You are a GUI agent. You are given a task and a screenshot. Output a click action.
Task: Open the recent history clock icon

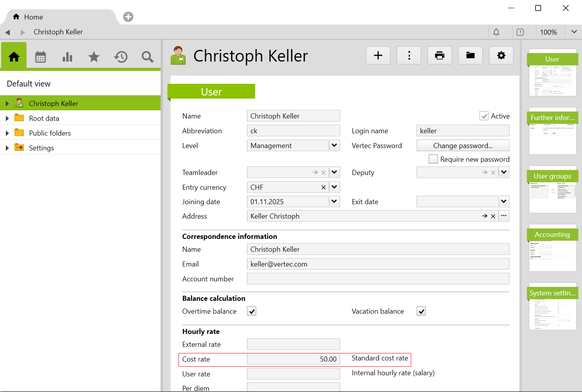[x=121, y=57]
